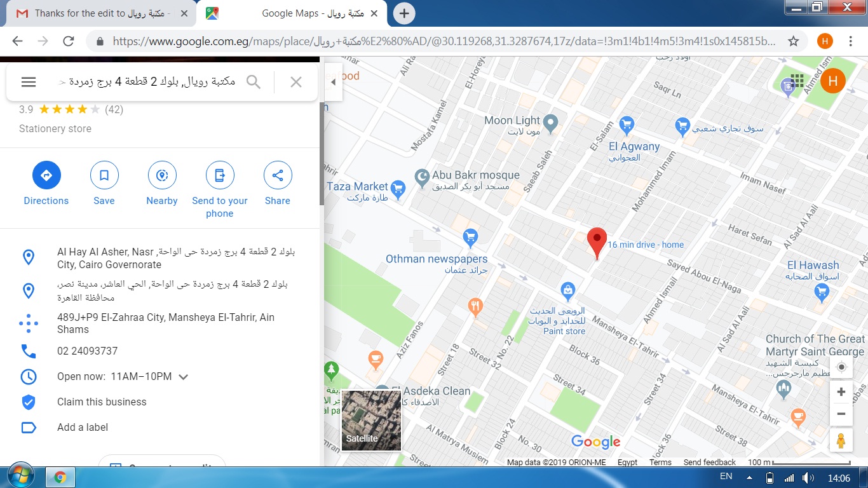The height and width of the screenshot is (488, 868).
Task: Click the volume icon in tray
Action: coord(808,477)
